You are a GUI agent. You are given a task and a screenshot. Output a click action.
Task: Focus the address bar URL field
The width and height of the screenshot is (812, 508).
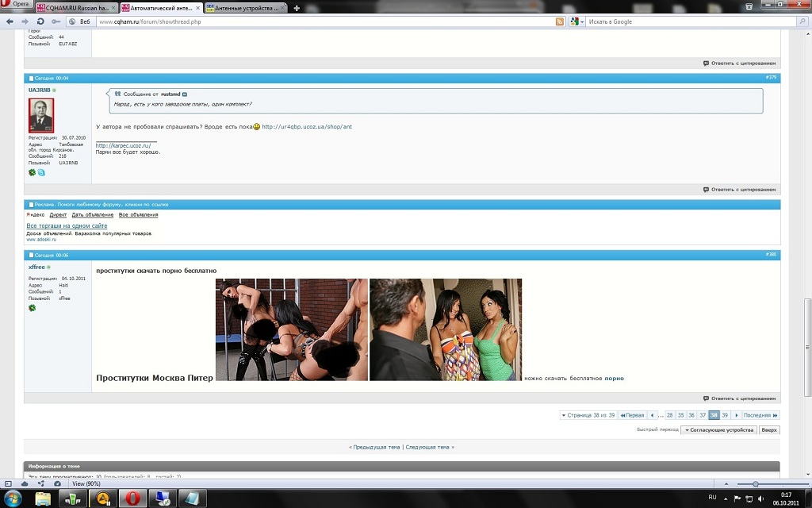325,21
